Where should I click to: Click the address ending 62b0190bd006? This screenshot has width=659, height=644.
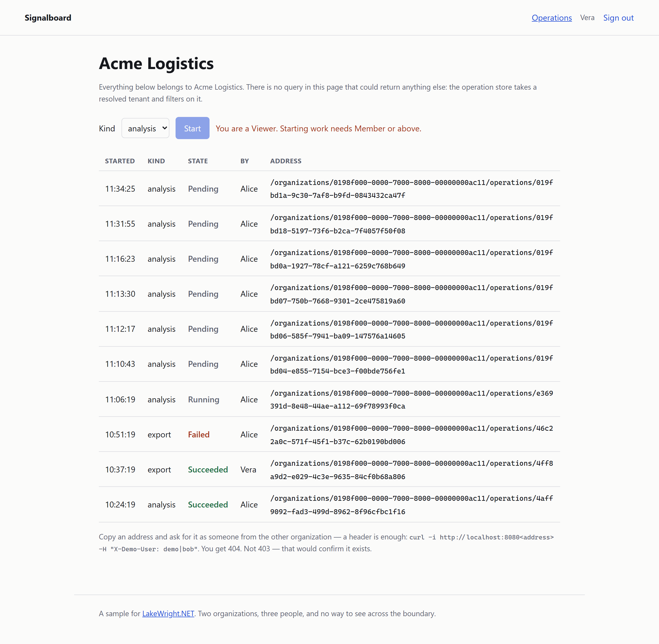pyautogui.click(x=412, y=435)
